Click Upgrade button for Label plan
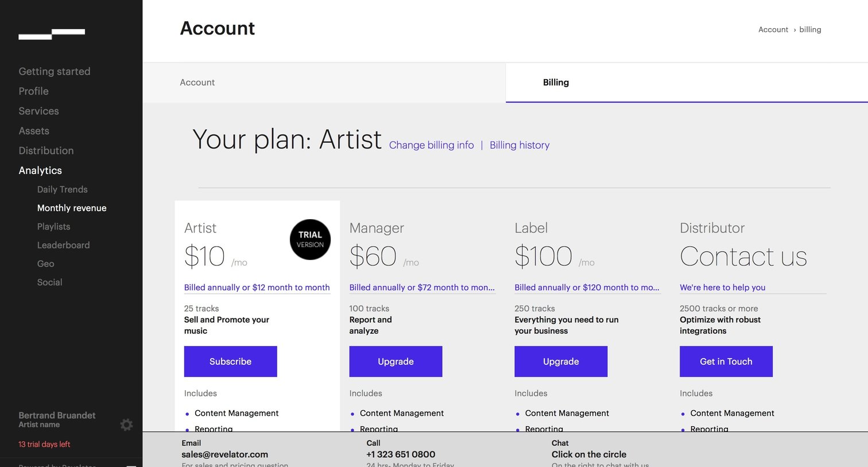Image resolution: width=868 pixels, height=467 pixels. click(x=561, y=361)
